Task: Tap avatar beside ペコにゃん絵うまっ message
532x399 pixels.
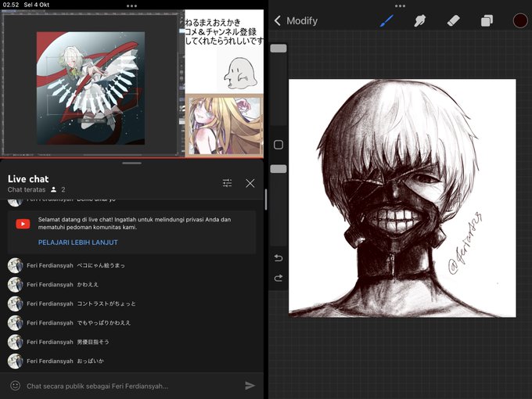Action: (16, 265)
